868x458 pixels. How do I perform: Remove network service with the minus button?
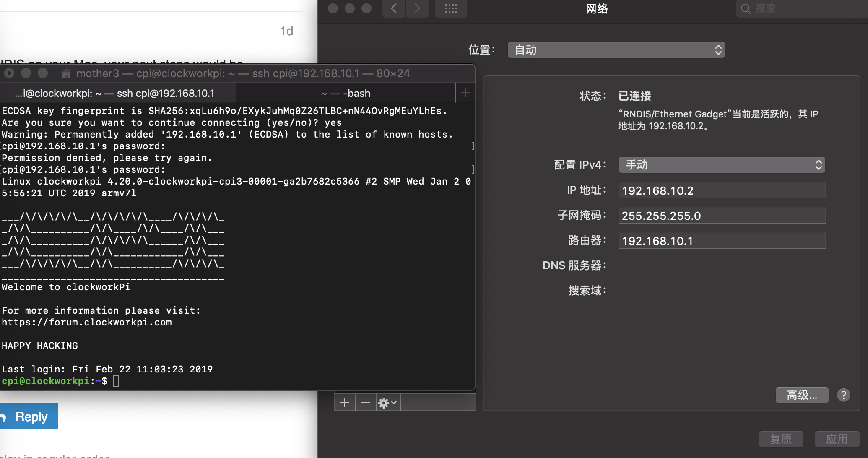[366, 403]
